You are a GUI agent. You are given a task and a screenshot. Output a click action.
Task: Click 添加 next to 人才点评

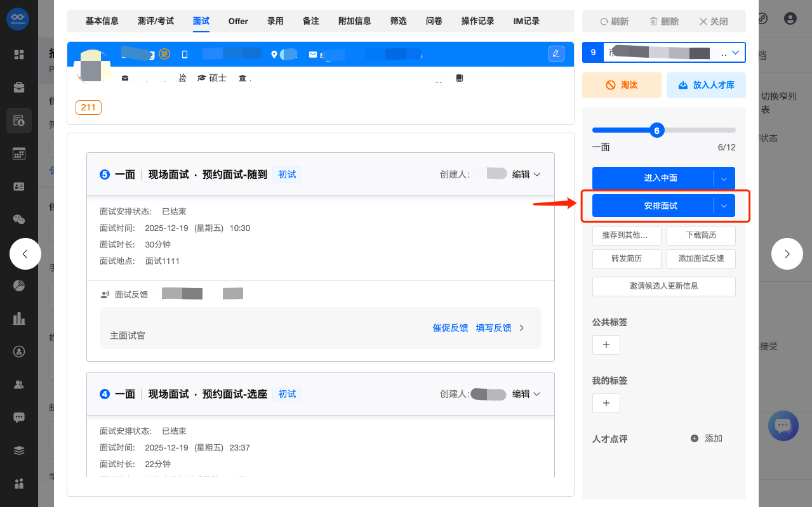coord(707,438)
